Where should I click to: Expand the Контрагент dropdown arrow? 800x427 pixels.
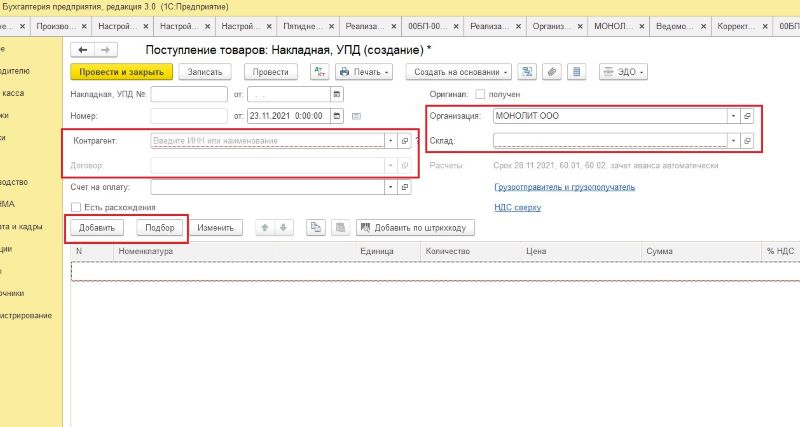[390, 141]
